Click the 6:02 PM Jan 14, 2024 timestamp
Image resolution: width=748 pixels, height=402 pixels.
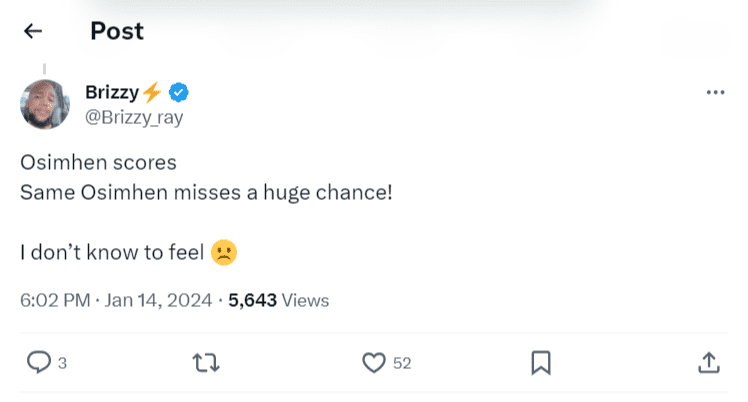(x=115, y=300)
